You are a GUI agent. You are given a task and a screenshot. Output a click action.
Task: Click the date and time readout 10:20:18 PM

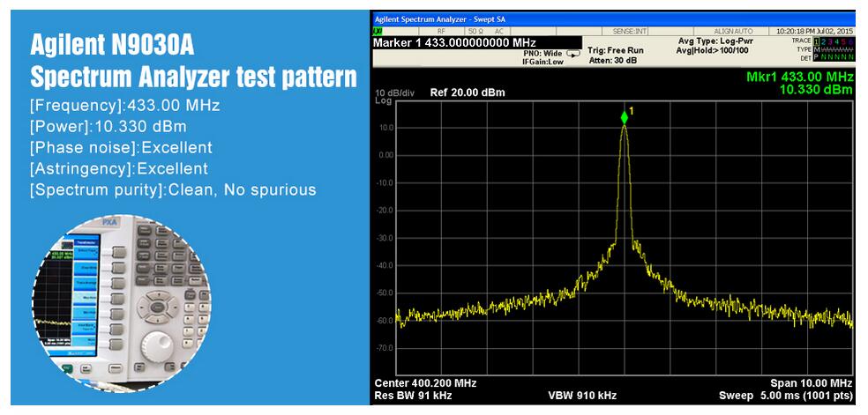coord(815,32)
